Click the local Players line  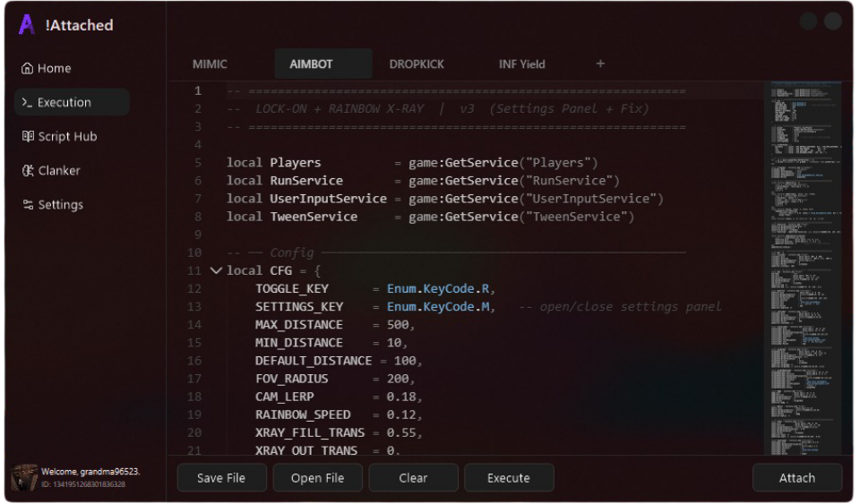(x=412, y=163)
